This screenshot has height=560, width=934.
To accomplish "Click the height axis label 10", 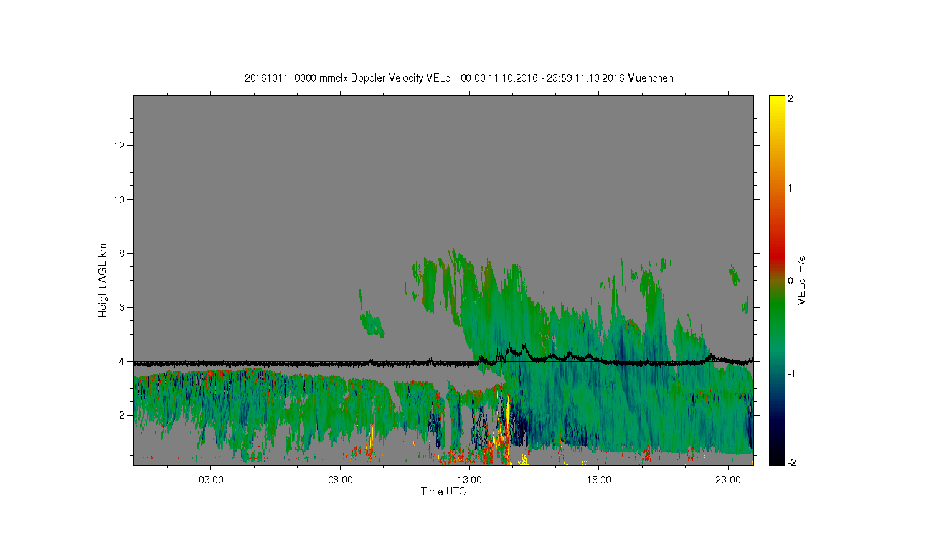I will click(120, 199).
